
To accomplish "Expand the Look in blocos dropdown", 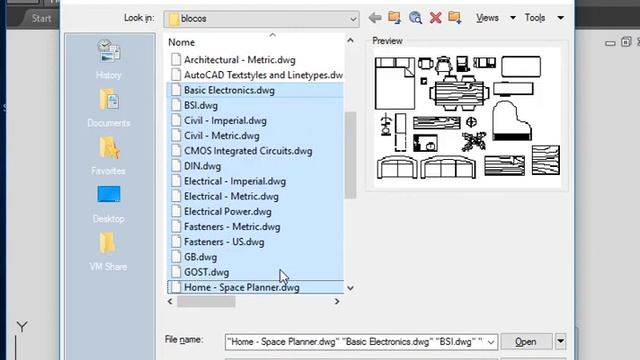I will (x=353, y=19).
